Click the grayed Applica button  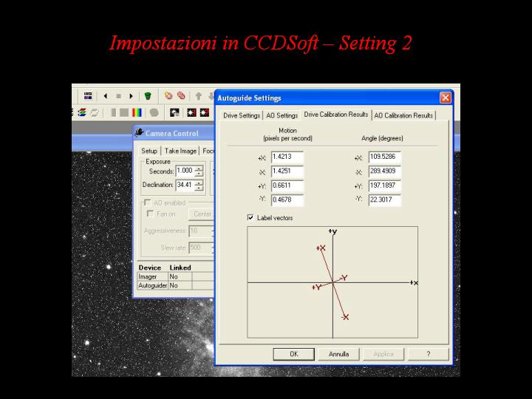coord(383,354)
